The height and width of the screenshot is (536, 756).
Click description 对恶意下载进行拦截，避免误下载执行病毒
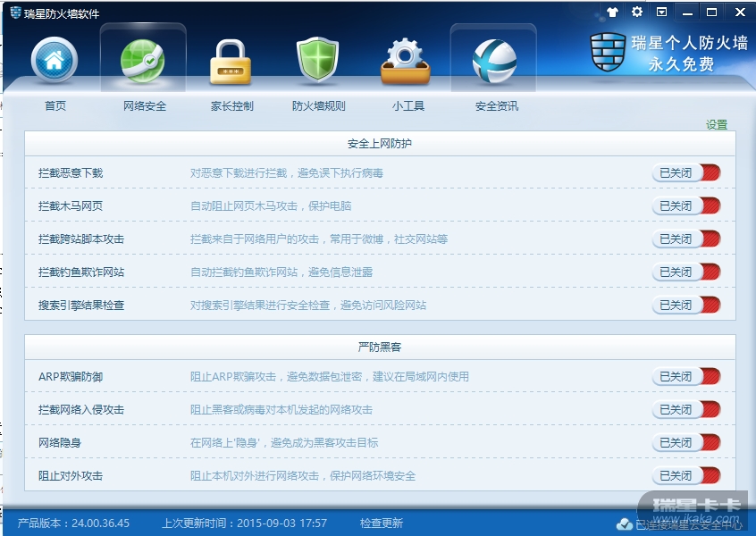coord(286,173)
